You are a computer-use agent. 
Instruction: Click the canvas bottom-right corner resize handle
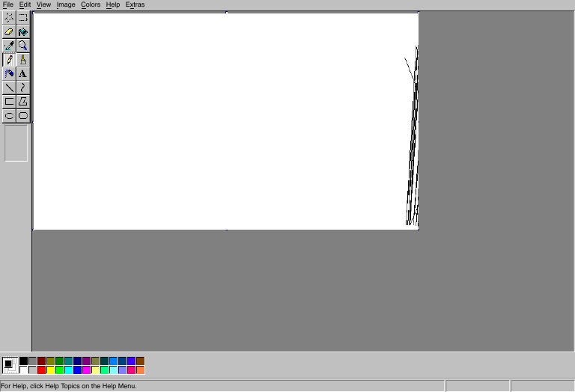click(x=419, y=230)
